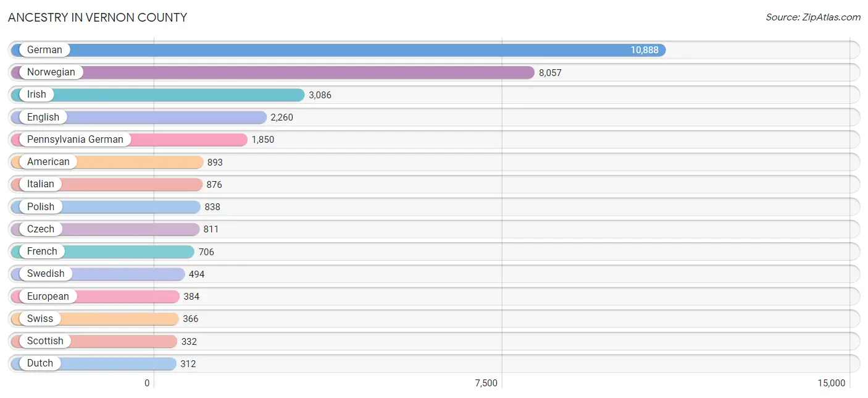Click the Dutch bar label
This screenshot has width=868, height=398.
(x=40, y=363)
